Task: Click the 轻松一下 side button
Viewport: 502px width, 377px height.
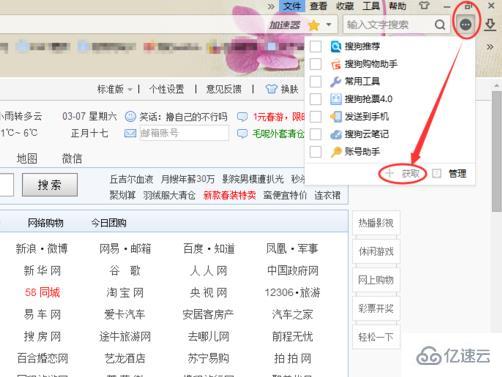Action: coord(376,337)
